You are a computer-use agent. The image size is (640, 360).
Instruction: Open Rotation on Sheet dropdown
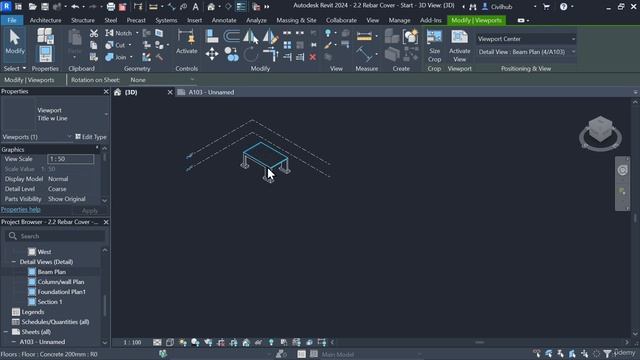tap(162, 80)
